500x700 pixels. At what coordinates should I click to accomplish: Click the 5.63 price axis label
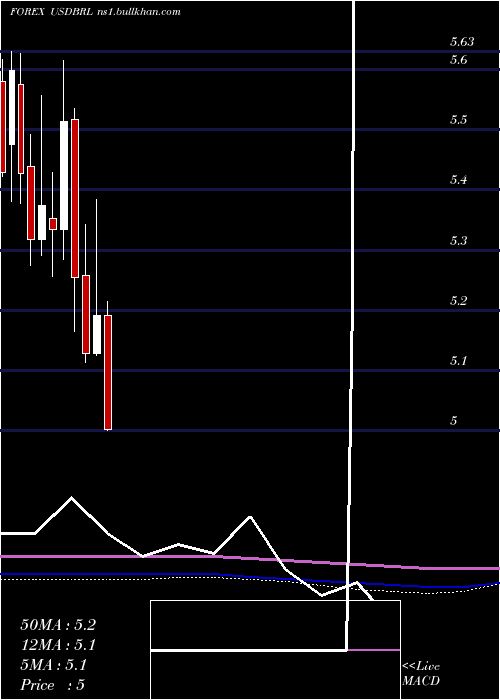(462, 42)
